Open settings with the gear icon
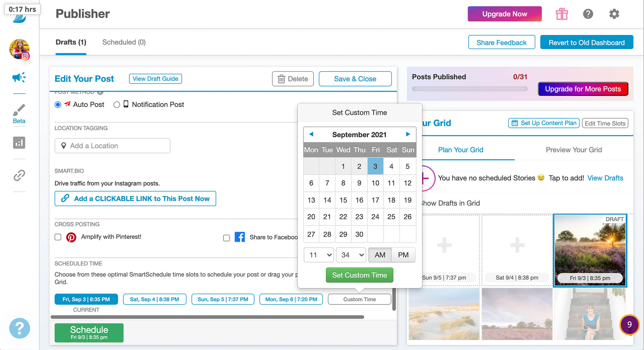This screenshot has width=644, height=350. (614, 14)
